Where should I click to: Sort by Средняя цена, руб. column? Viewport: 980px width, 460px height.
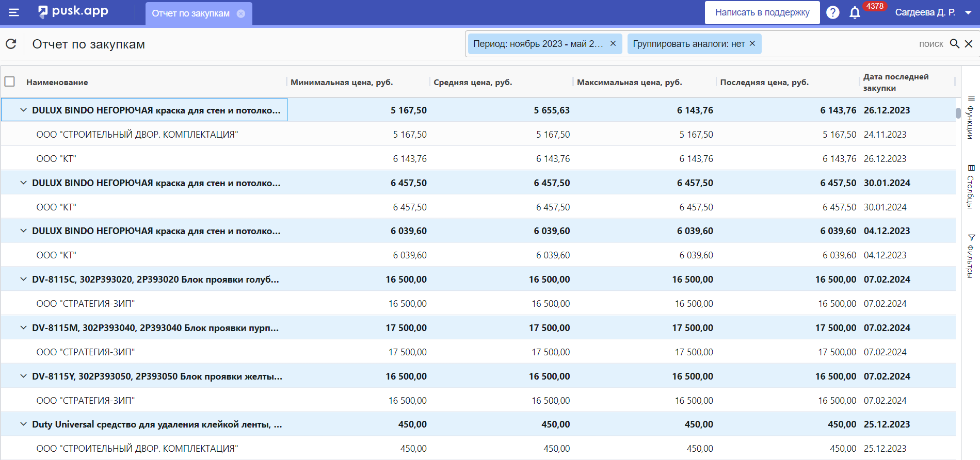tap(473, 82)
